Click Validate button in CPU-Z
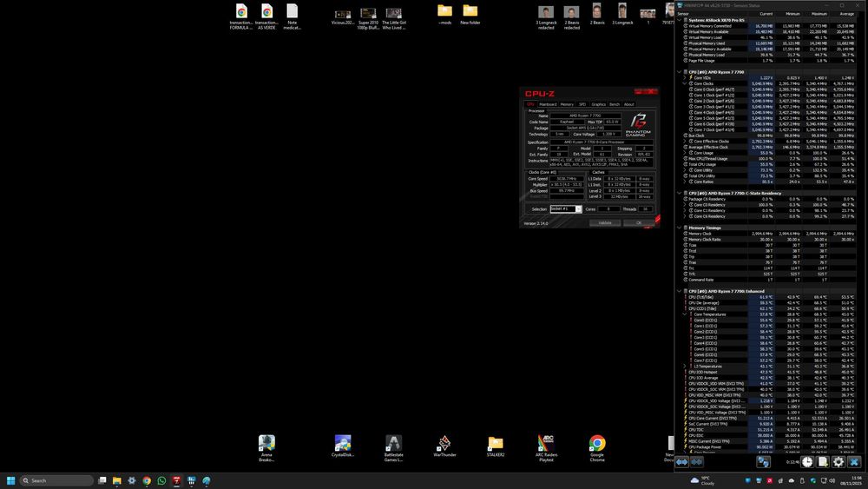The height and width of the screenshot is (489, 868). click(x=604, y=223)
